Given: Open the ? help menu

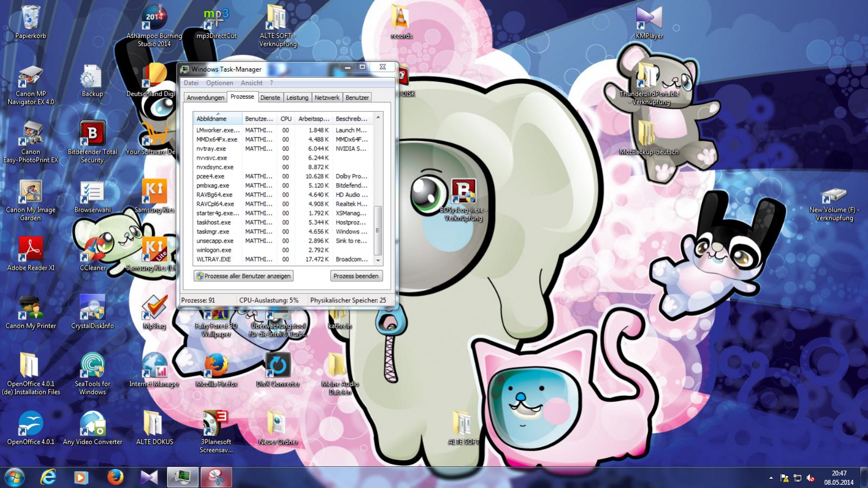Looking at the screenshot, I should coord(271,83).
